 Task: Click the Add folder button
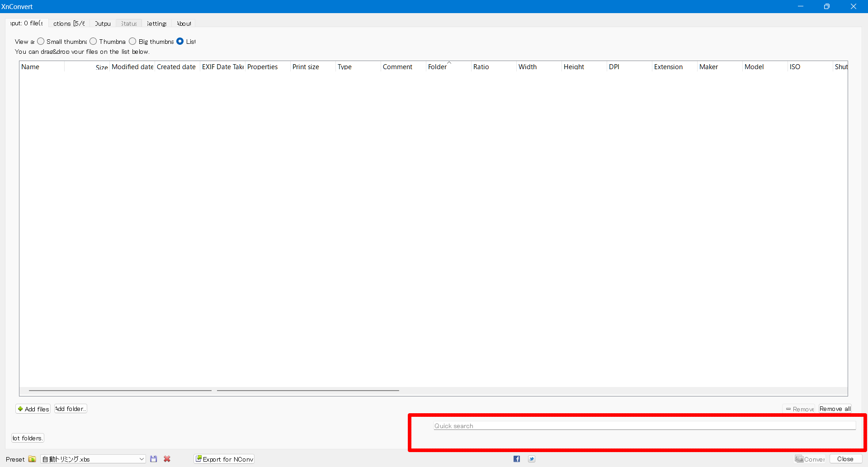pos(71,409)
